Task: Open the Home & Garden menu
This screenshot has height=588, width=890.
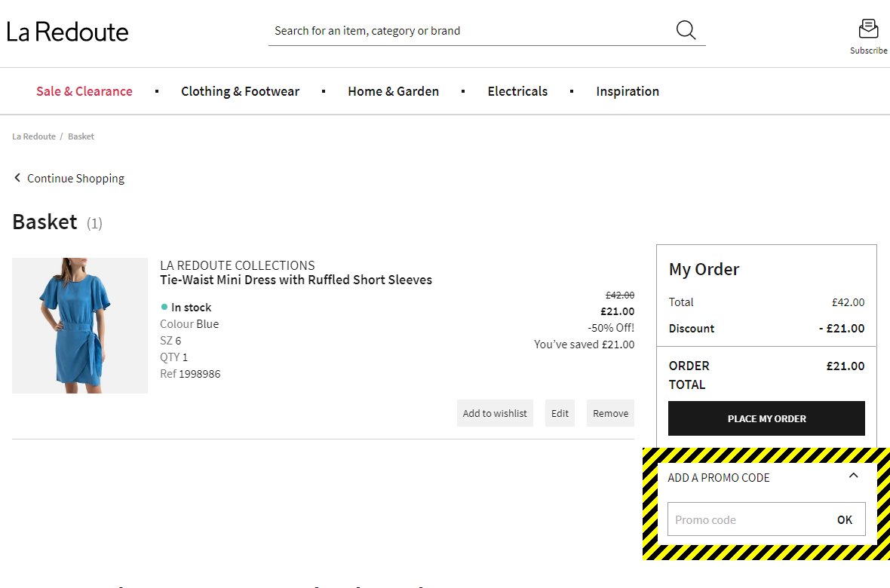Action: (394, 91)
